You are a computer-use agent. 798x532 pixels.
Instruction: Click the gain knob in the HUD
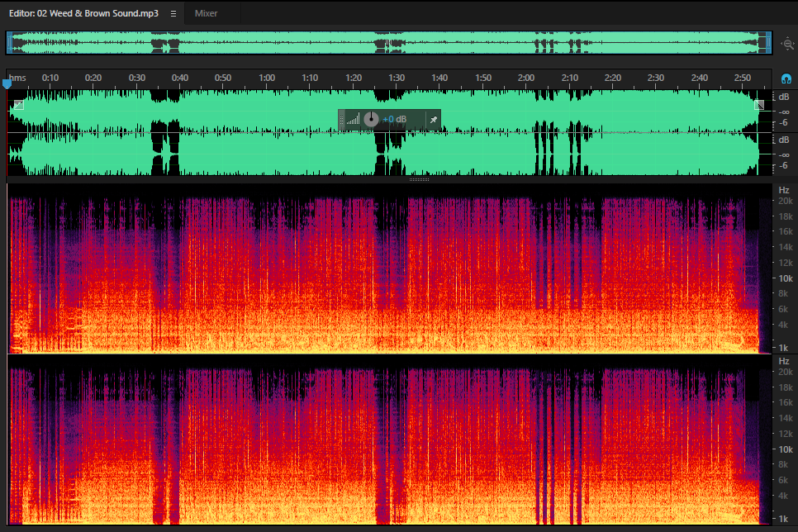click(x=371, y=120)
